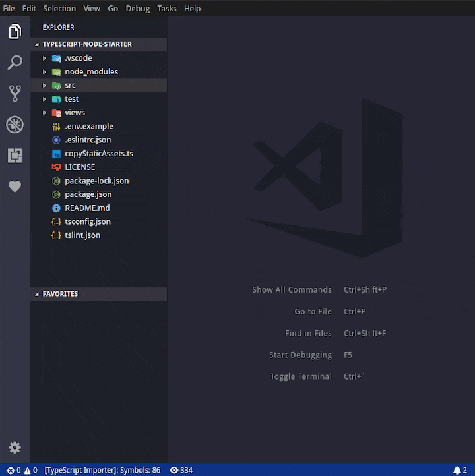Open the Extensions view
This screenshot has height=476, width=475.
(15, 156)
